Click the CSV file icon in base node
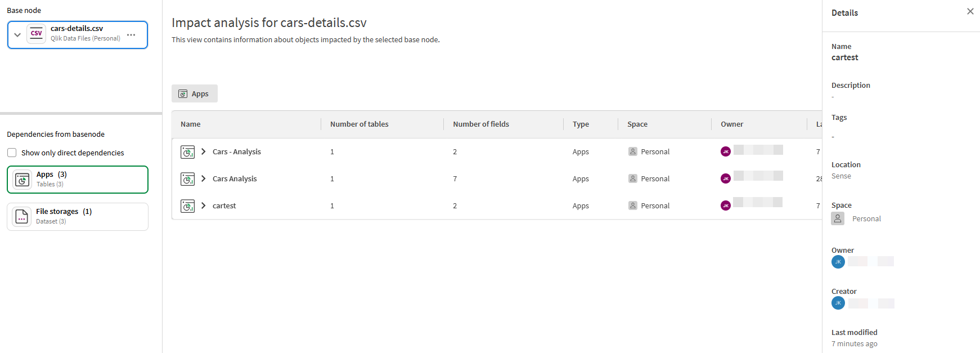980x353 pixels. point(37,34)
